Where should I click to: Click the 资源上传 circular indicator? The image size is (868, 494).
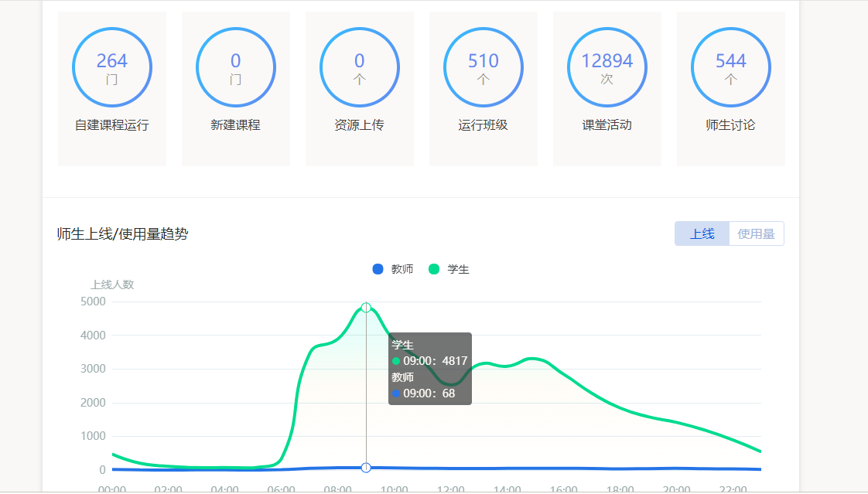tap(360, 66)
